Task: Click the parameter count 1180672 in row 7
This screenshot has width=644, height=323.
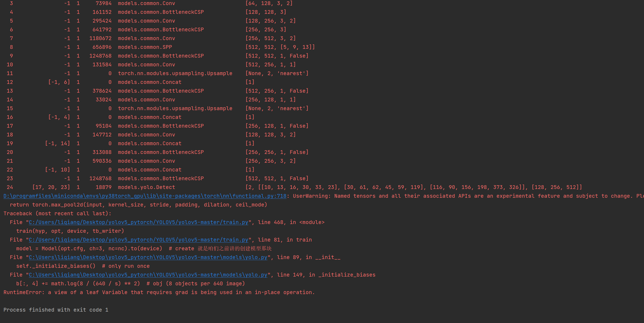Action: tap(100, 38)
